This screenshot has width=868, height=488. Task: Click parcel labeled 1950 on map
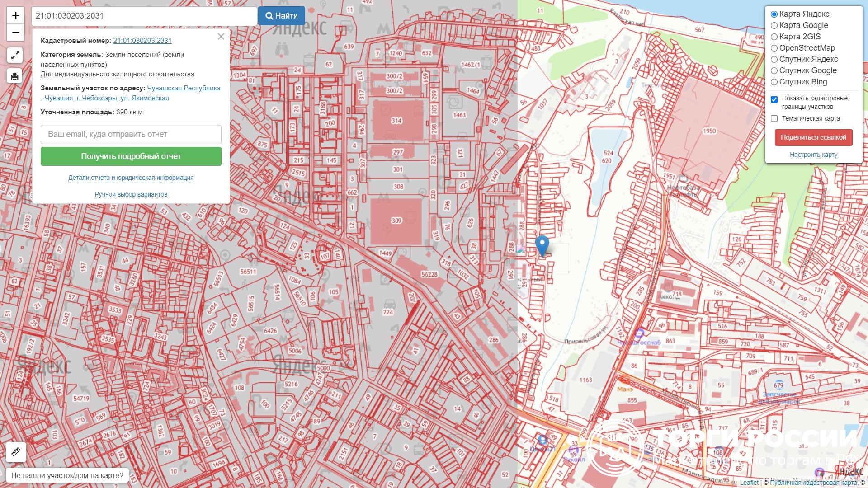tap(709, 131)
